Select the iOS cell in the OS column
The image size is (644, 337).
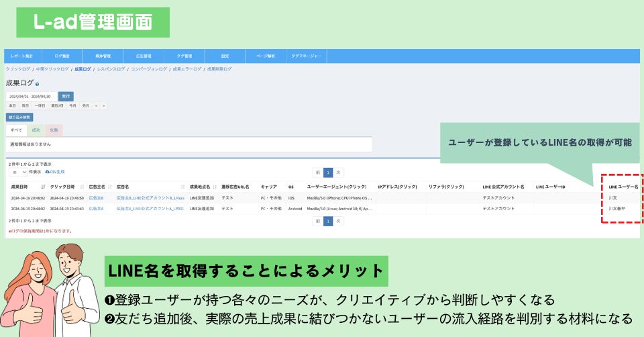[x=291, y=198]
